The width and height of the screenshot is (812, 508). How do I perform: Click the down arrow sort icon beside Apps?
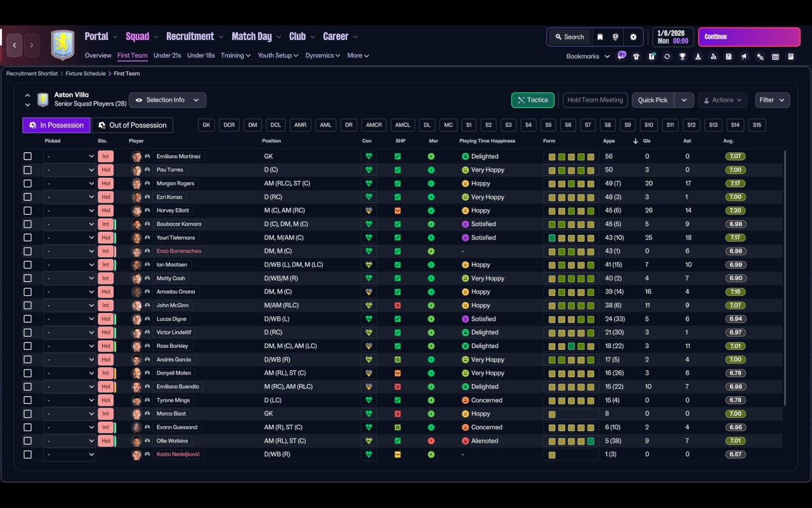[x=636, y=141]
